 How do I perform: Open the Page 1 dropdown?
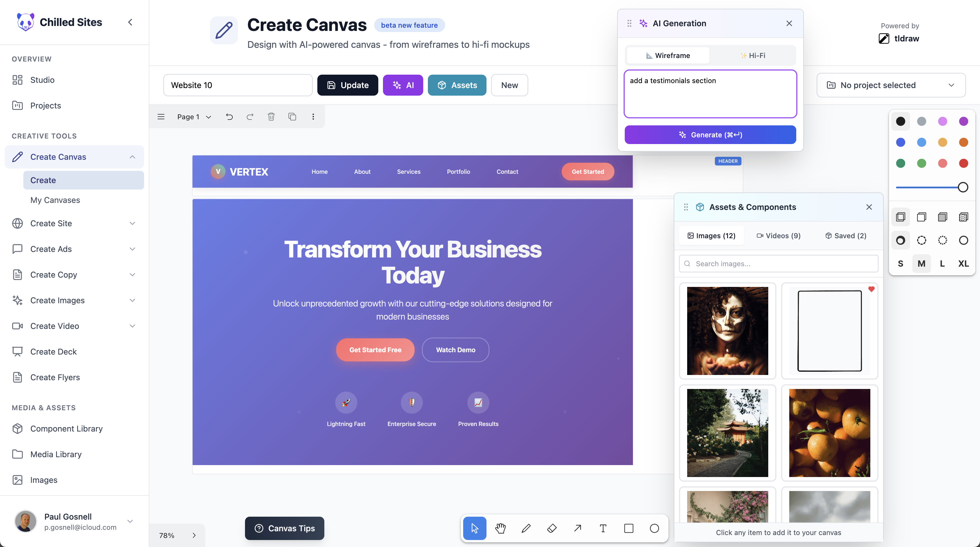click(x=194, y=117)
